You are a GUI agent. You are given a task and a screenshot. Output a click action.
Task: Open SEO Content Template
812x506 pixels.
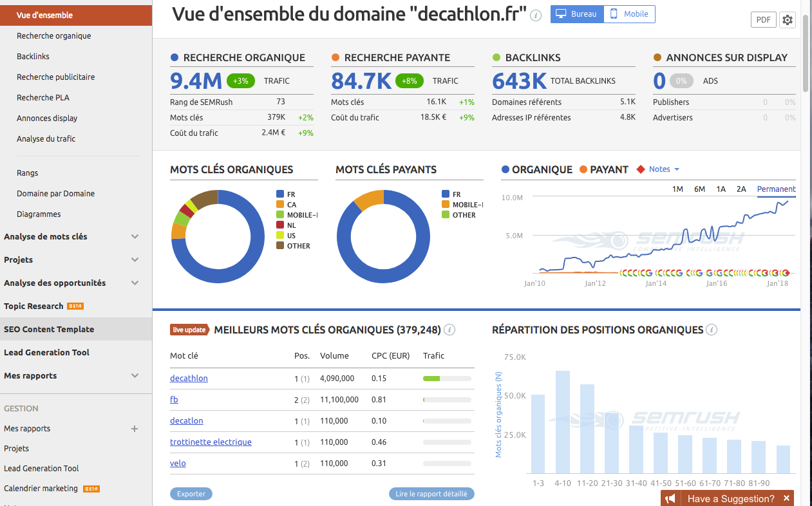pyautogui.click(x=76, y=330)
